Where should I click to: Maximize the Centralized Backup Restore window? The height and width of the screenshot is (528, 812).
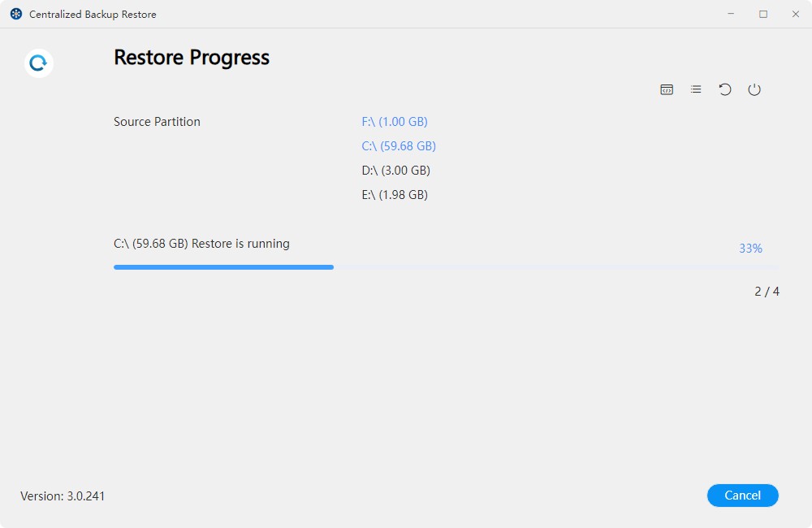point(763,15)
